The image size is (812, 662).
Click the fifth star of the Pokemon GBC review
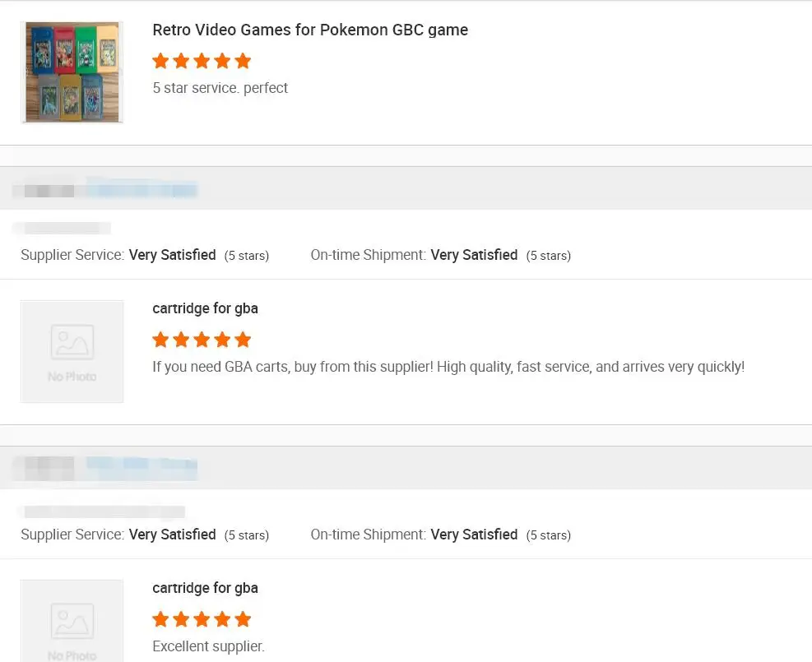click(x=243, y=61)
